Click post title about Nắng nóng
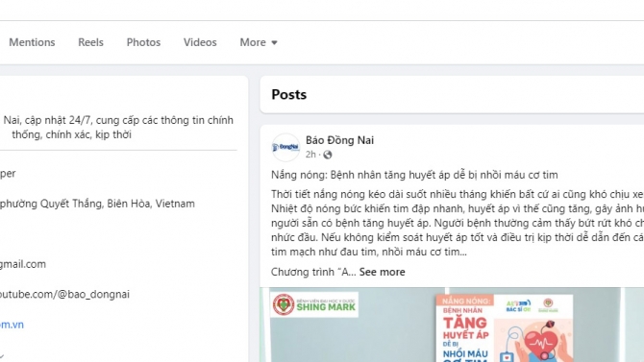The image size is (644, 362). point(414,175)
